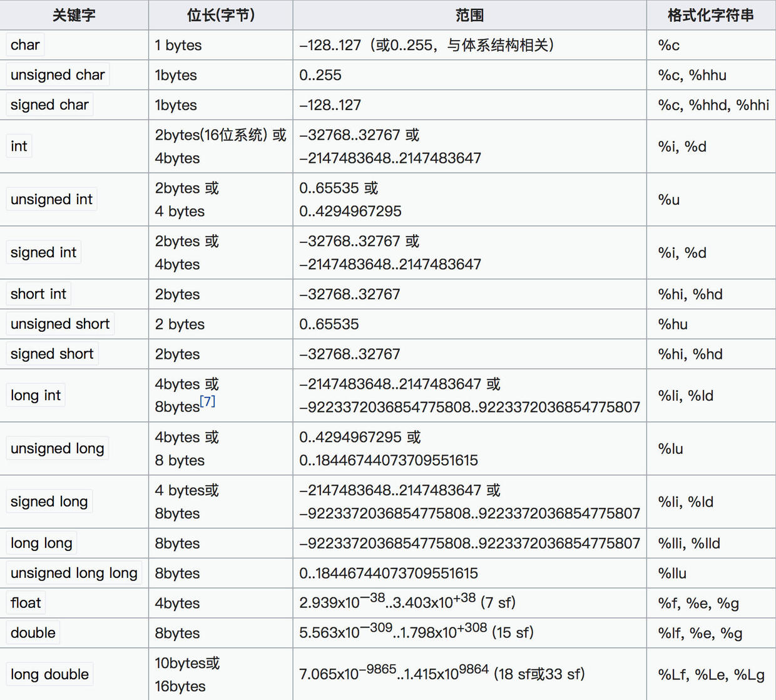Click the '%c, %hhd, %hhi' format cell

(x=713, y=105)
